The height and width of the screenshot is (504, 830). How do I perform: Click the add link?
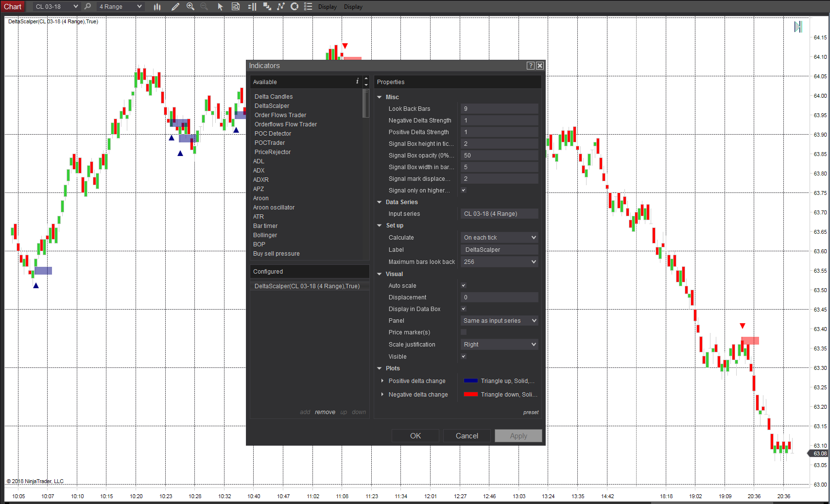click(305, 412)
